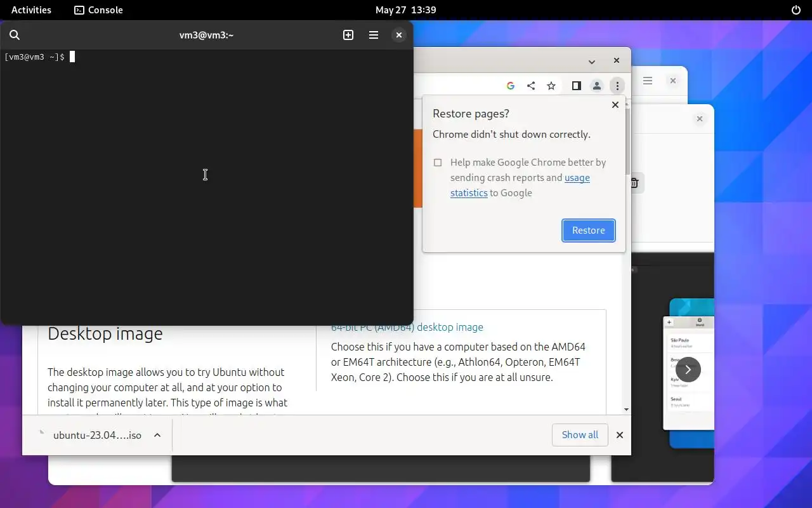
Task: Close the Chrome downloads bar
Action: click(620, 435)
